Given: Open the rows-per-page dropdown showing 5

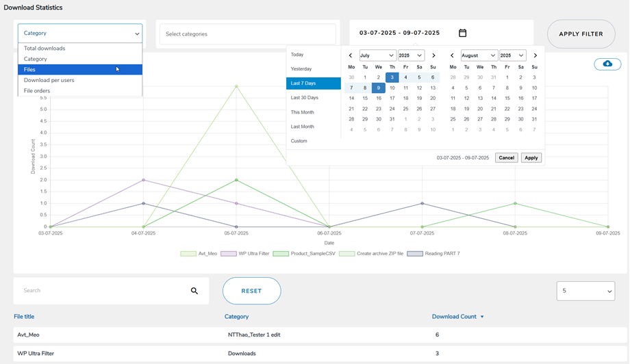Looking at the screenshot, I should click(x=585, y=291).
